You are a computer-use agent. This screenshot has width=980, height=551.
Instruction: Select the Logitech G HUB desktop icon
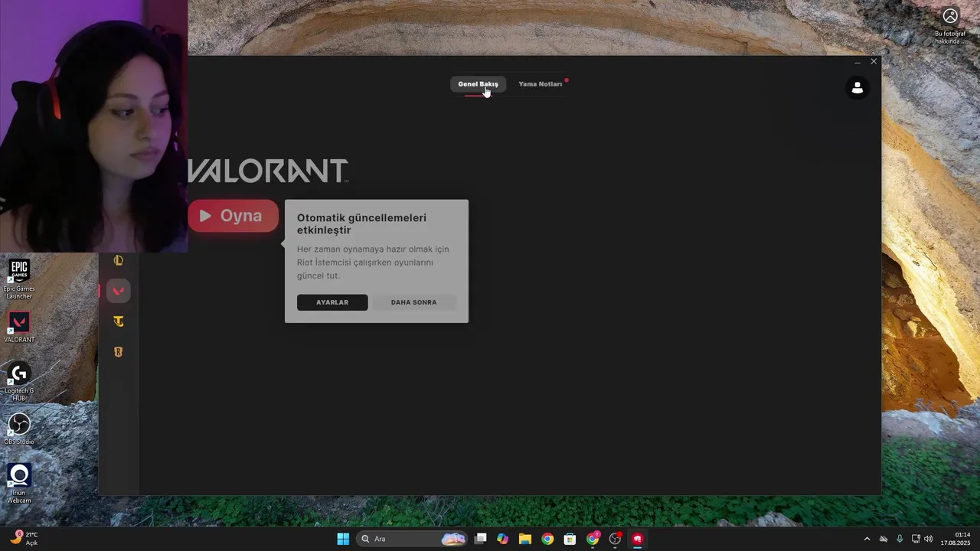(x=19, y=381)
